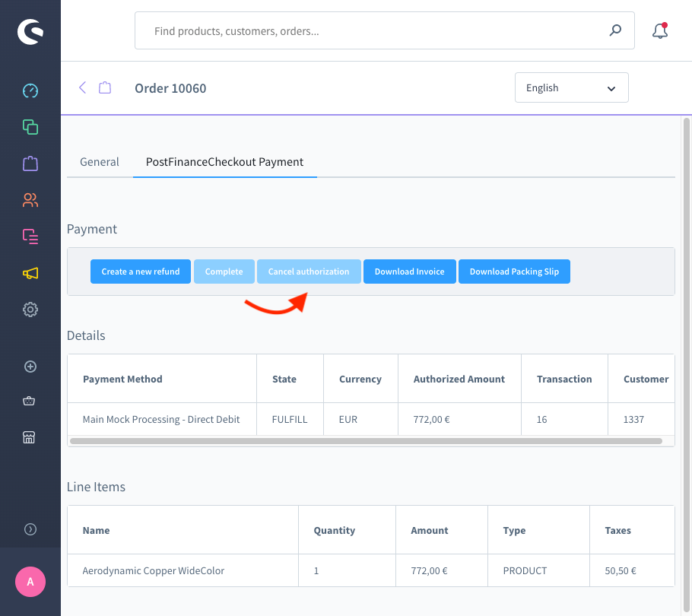Expand the sidebar with bottom arrow
The image size is (692, 616).
pyautogui.click(x=30, y=529)
